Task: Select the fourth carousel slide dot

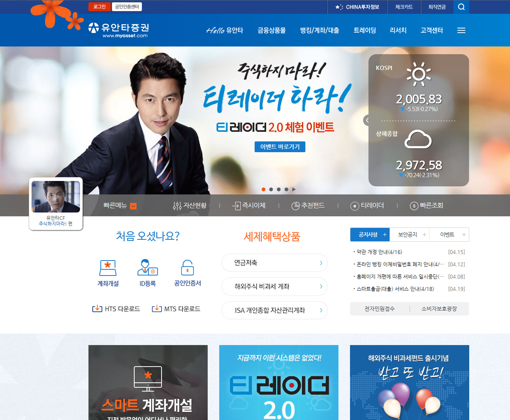Action: click(286, 189)
